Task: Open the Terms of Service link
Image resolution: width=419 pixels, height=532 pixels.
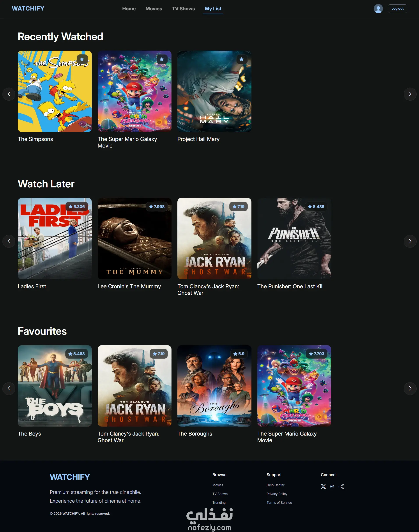Action: 279,503
